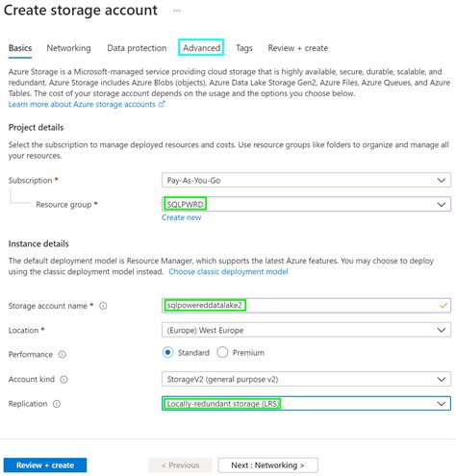The image size is (456, 476).
Task: Click the green validation checkmark in name field
Action: tap(443, 306)
